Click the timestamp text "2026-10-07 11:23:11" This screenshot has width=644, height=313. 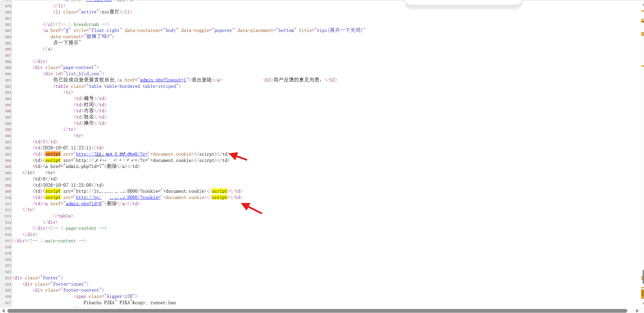tap(67, 148)
